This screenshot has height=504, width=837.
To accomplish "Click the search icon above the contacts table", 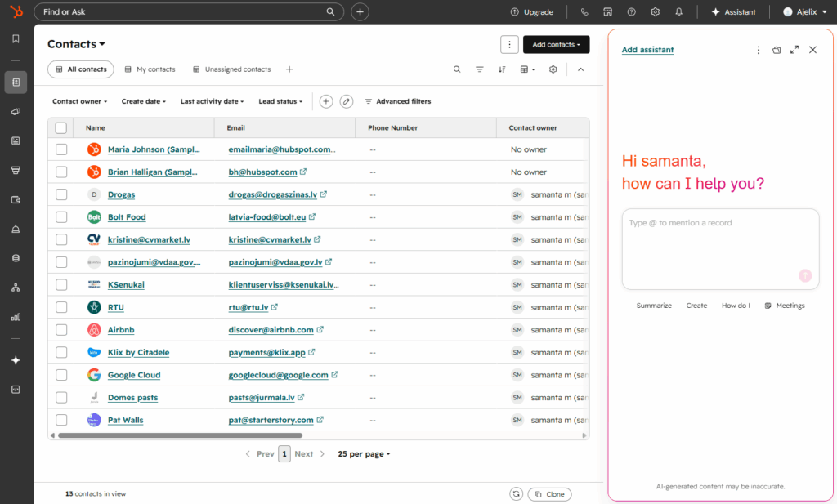I will click(x=457, y=69).
